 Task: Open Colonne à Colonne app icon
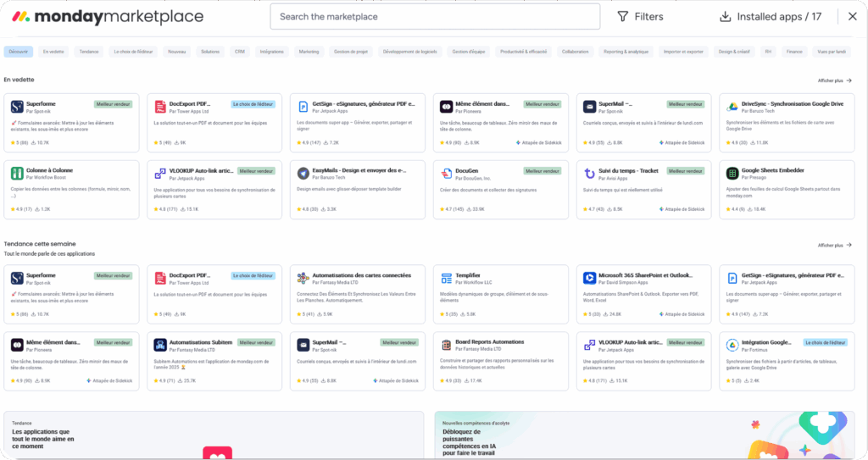(17, 174)
